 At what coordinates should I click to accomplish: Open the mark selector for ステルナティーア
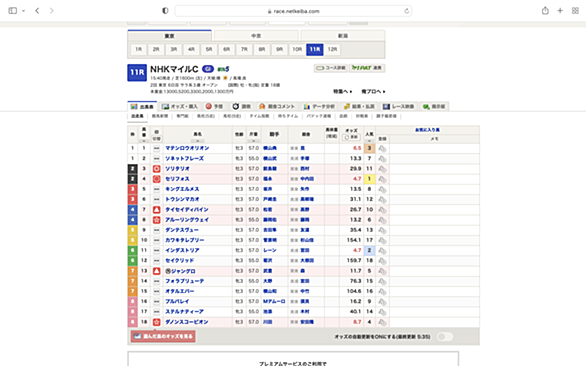coord(157,312)
